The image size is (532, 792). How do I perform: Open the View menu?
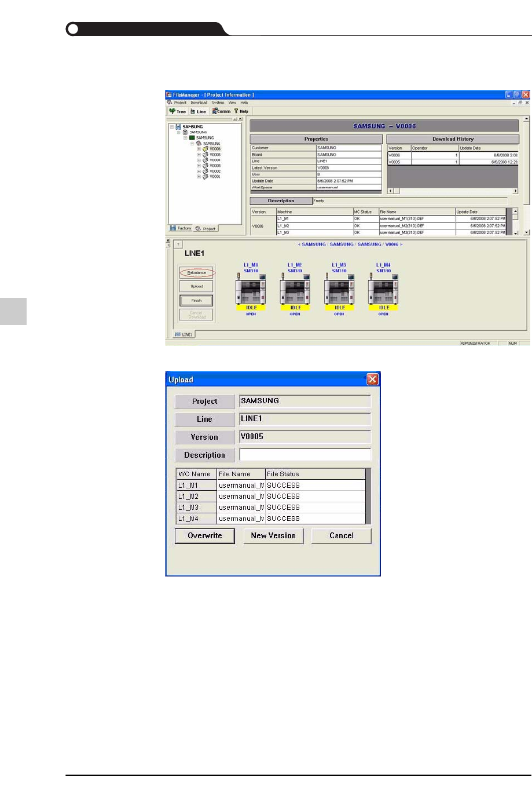232,103
